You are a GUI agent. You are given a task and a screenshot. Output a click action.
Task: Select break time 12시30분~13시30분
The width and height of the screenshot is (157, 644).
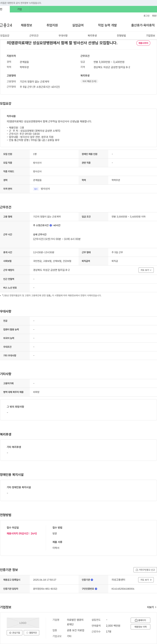[44, 252]
